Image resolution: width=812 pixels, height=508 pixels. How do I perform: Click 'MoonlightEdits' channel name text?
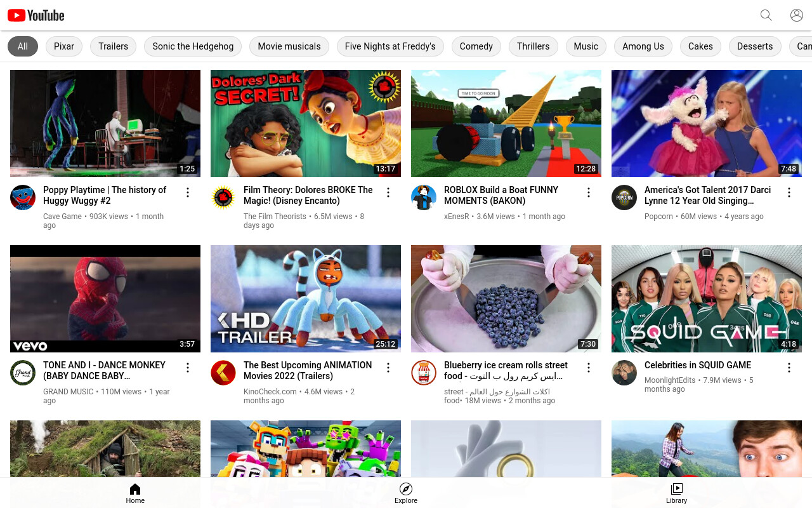coord(670,380)
